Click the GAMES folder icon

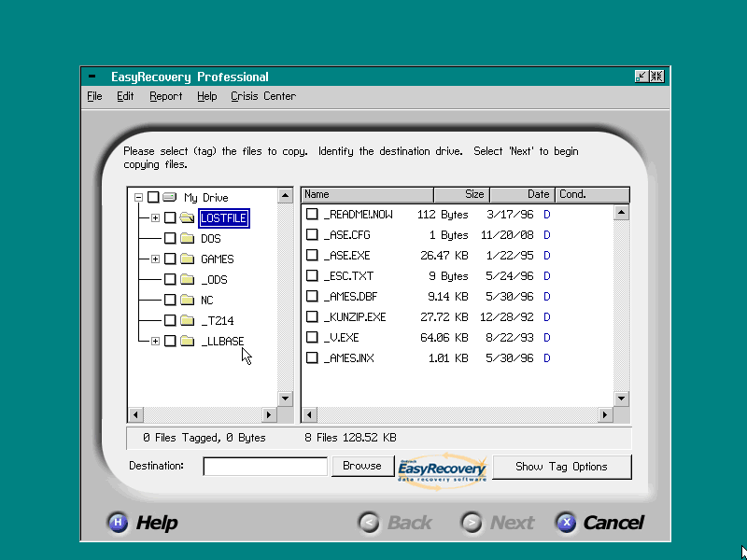pyautogui.click(x=187, y=259)
